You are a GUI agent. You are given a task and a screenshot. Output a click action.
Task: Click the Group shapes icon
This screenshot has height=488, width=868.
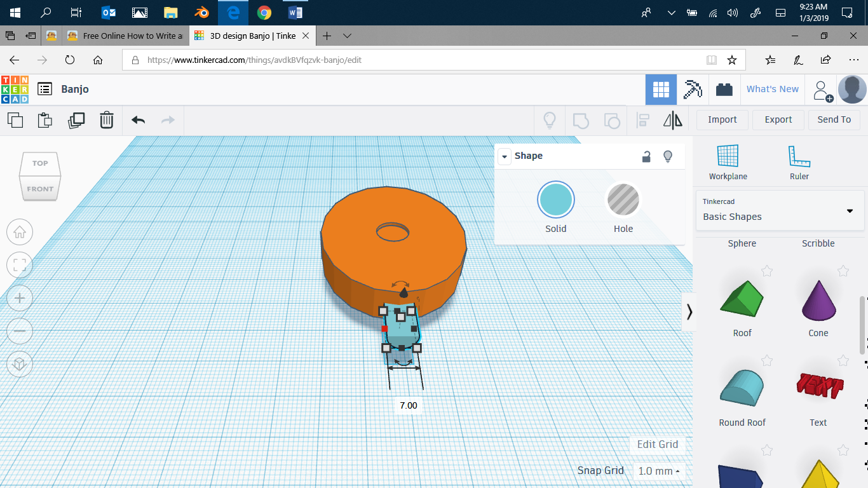tap(581, 119)
